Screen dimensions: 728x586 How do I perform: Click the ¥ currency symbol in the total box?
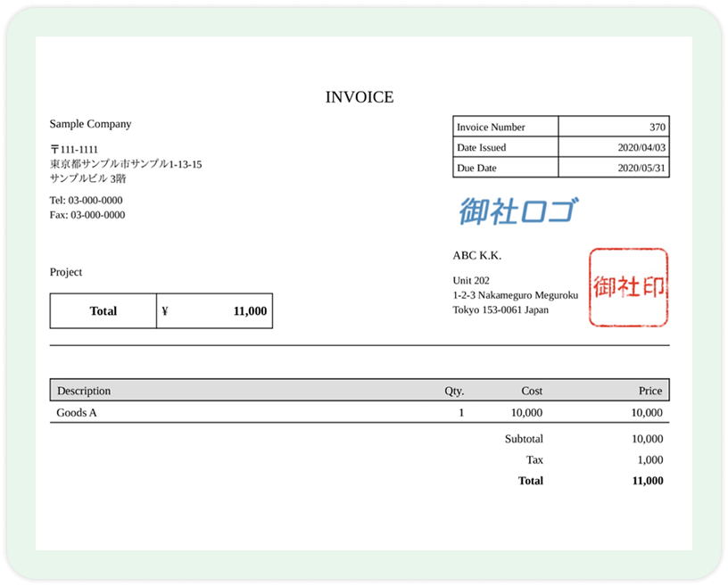(x=165, y=311)
